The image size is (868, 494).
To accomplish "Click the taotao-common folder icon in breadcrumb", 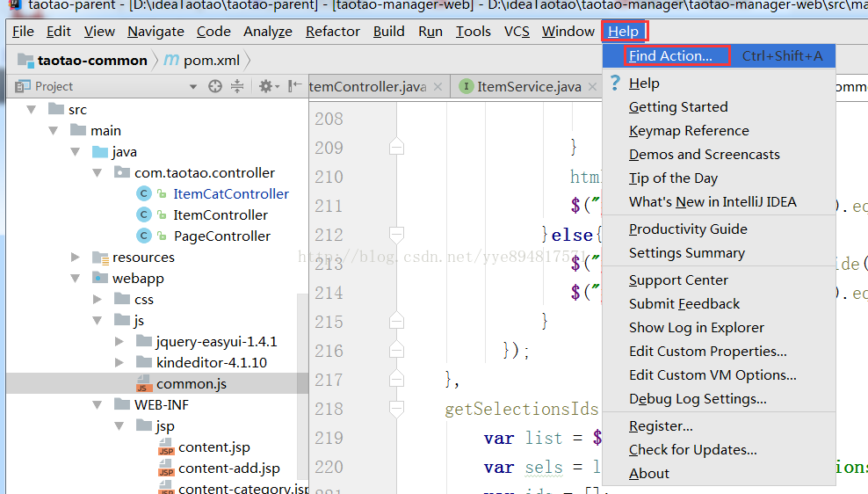I will point(25,60).
